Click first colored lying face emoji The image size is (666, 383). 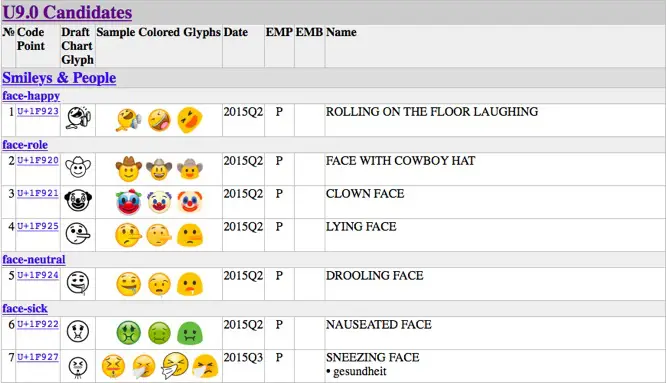click(x=128, y=235)
